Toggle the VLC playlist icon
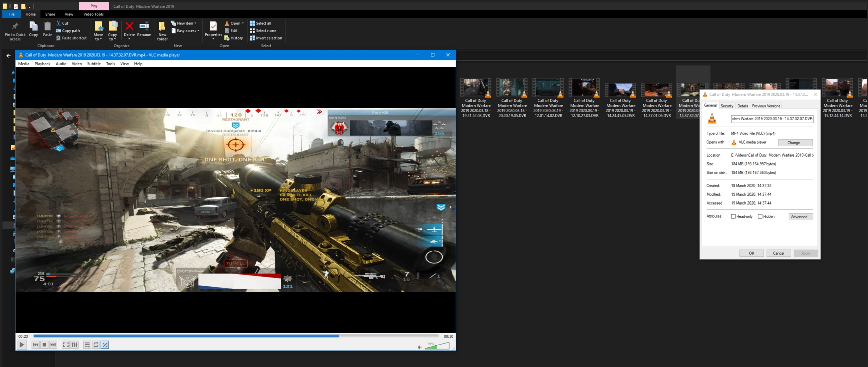Image resolution: width=868 pixels, height=367 pixels. pyautogui.click(x=87, y=345)
